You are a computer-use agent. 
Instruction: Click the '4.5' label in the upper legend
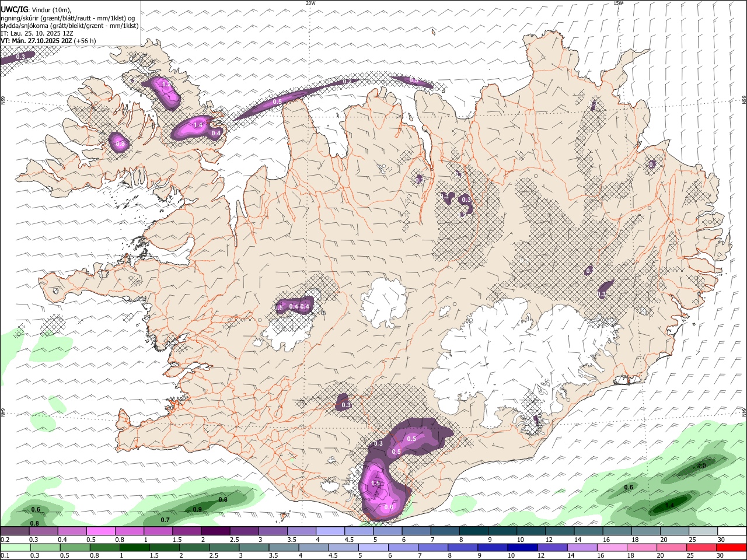pos(348,540)
